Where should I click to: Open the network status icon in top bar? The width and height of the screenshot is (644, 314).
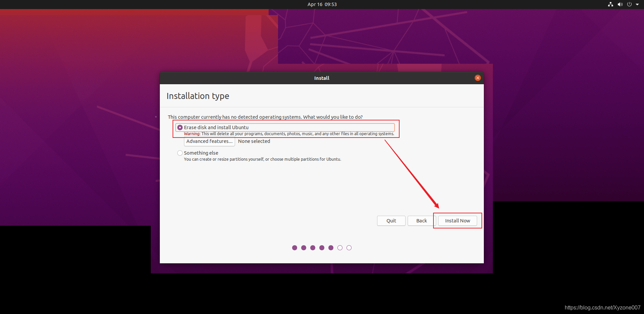610,4
